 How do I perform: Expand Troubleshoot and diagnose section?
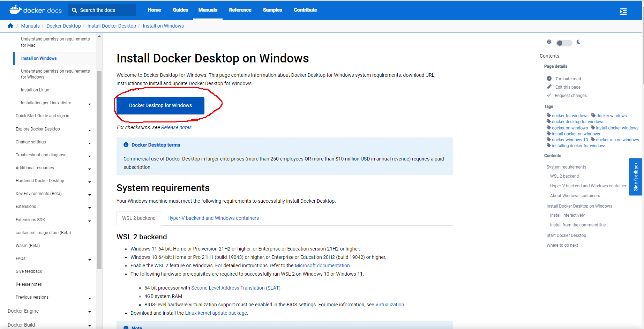[x=90, y=156]
